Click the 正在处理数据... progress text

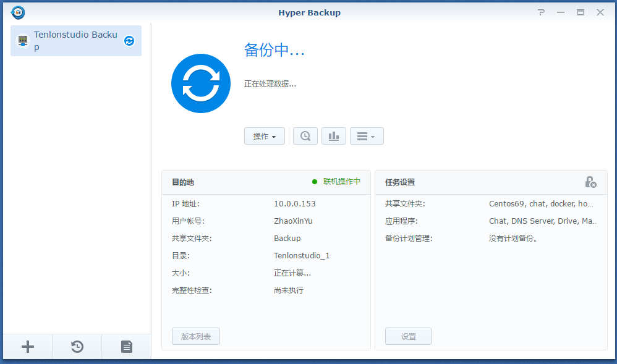pos(270,84)
